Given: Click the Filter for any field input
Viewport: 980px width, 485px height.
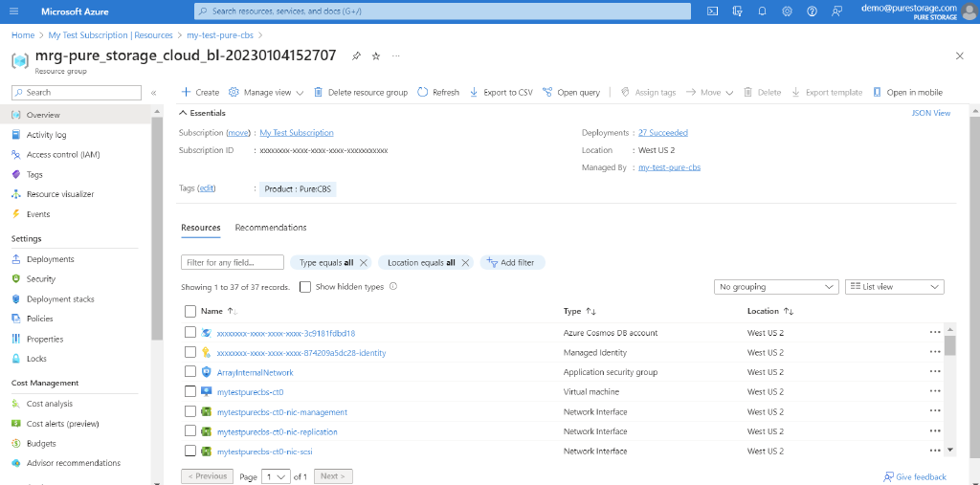Looking at the screenshot, I should pos(233,262).
